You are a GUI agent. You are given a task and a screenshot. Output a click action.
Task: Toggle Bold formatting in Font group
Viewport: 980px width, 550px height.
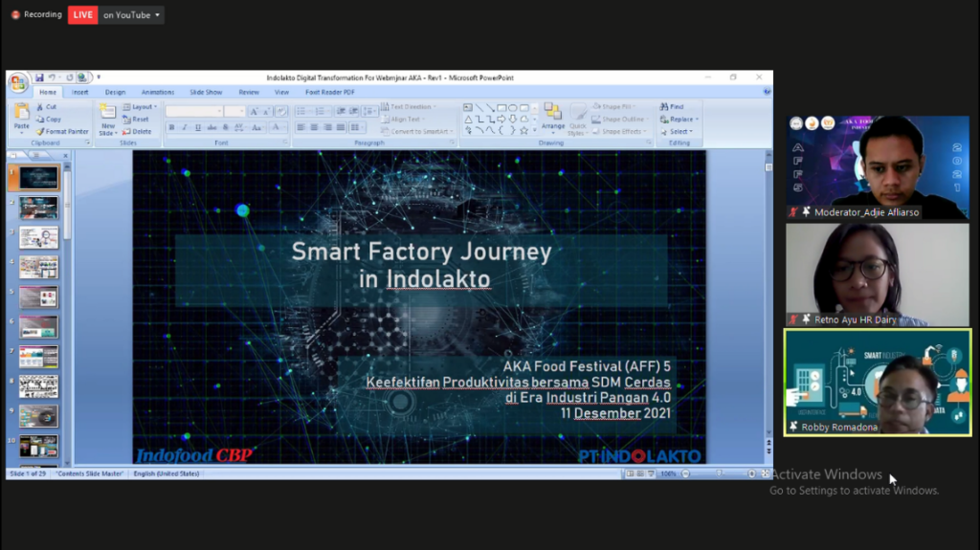[x=172, y=127]
